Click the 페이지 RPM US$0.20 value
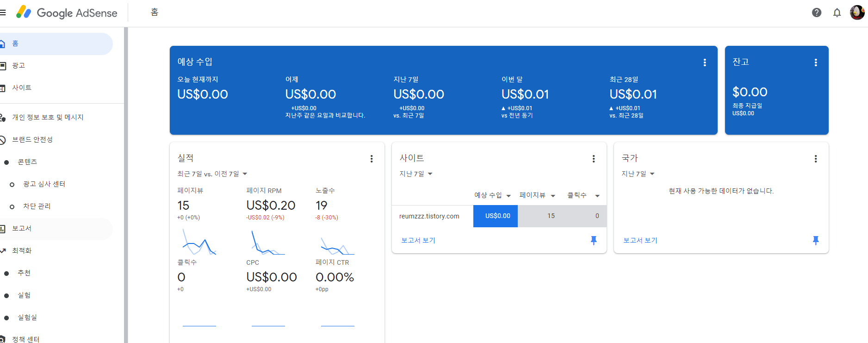 [x=271, y=206]
